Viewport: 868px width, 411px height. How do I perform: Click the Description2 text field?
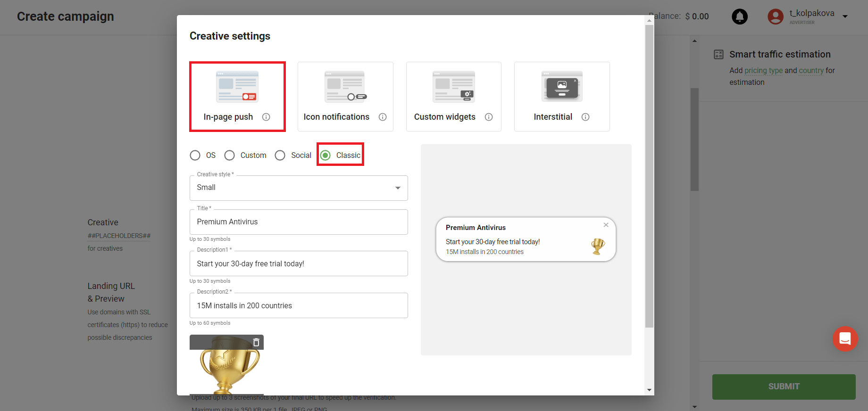(299, 306)
